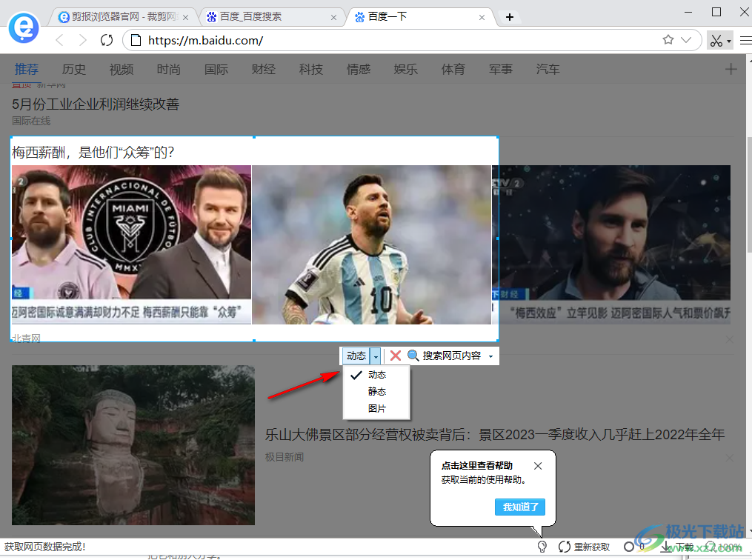Open headline 梅西薪酬，是他们"众筹"的?

(93, 153)
